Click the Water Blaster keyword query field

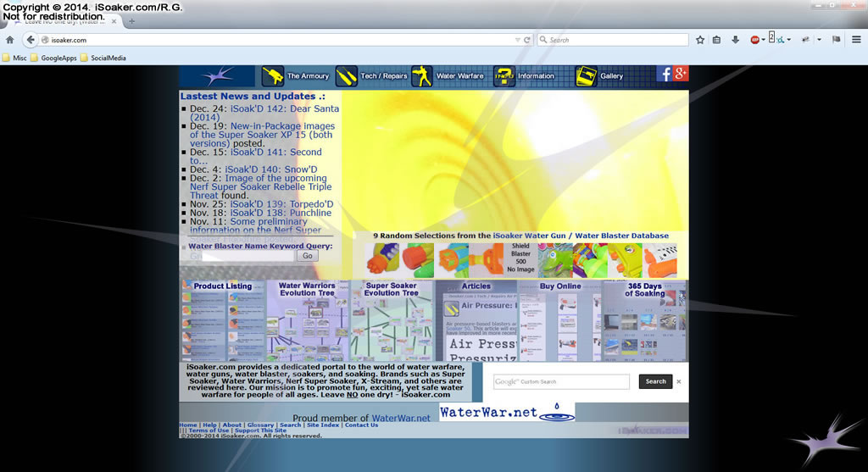click(248, 256)
